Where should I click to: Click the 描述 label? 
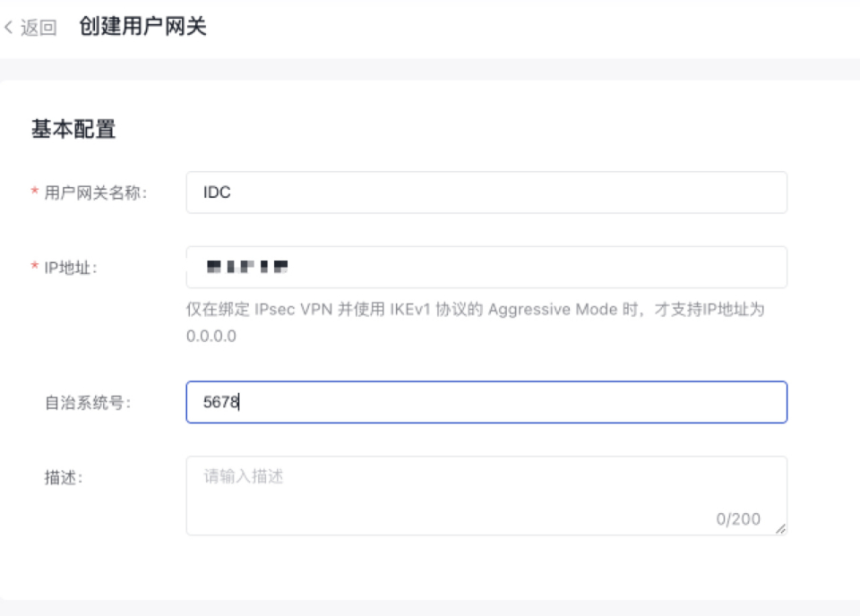coord(63,478)
